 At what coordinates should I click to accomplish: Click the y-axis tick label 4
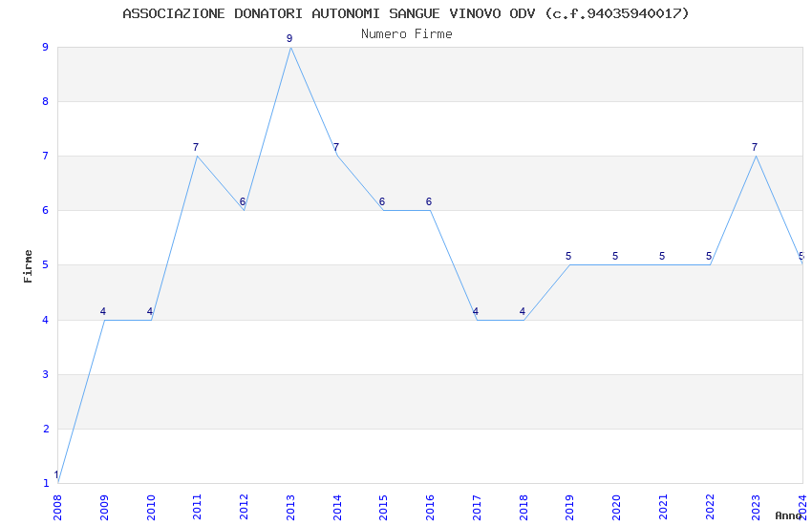point(46,320)
